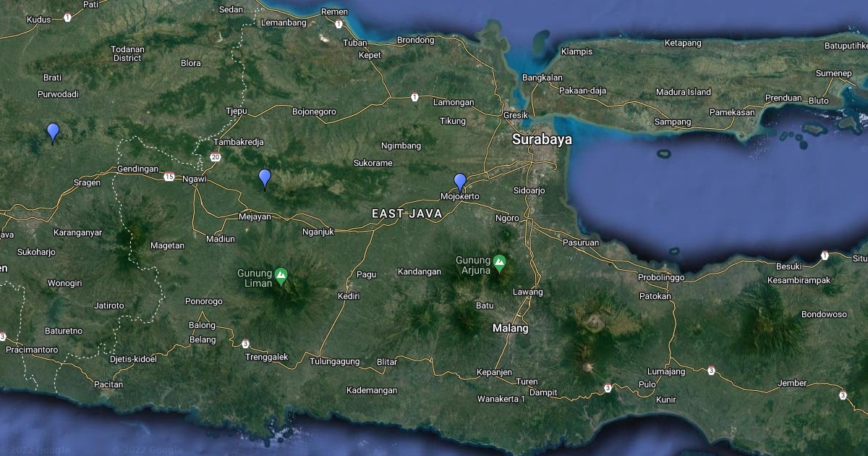868x456 pixels.
Task: Click route 20 shield near Tambakredja
Action: (x=216, y=157)
